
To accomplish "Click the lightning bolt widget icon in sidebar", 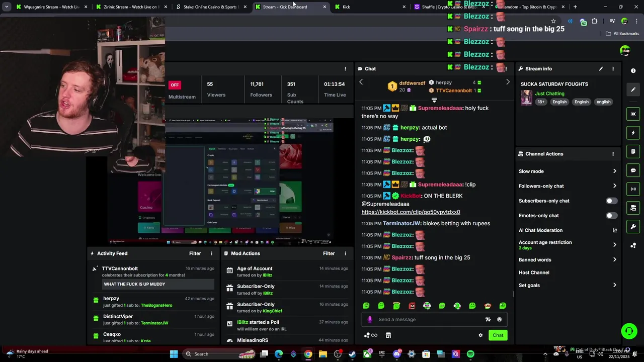I will pyautogui.click(x=633, y=133).
